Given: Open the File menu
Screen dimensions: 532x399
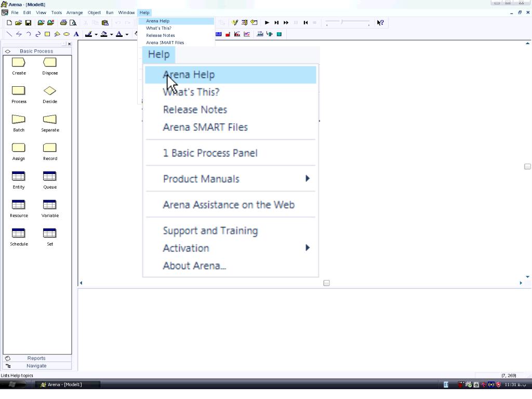Looking at the screenshot, I should tap(15, 12).
